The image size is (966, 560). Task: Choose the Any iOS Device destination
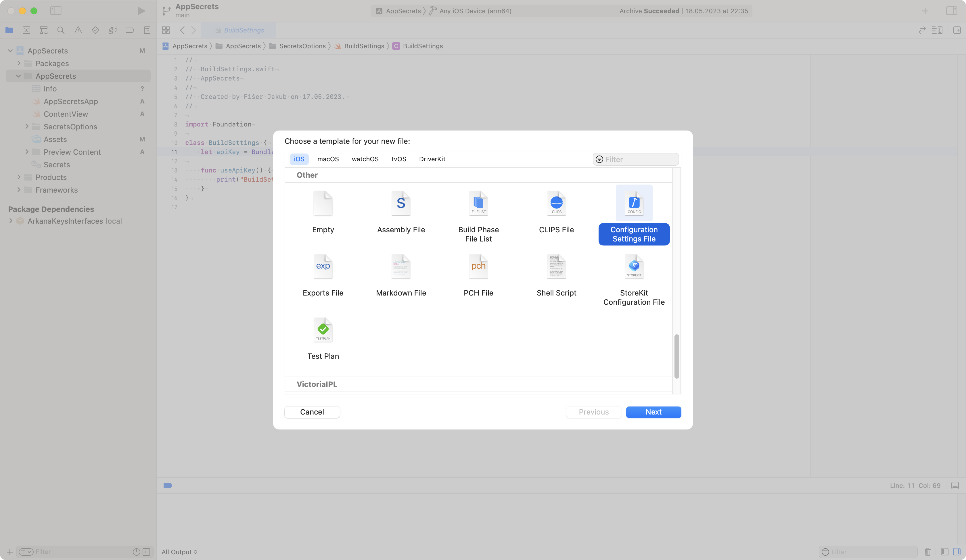pyautogui.click(x=470, y=11)
